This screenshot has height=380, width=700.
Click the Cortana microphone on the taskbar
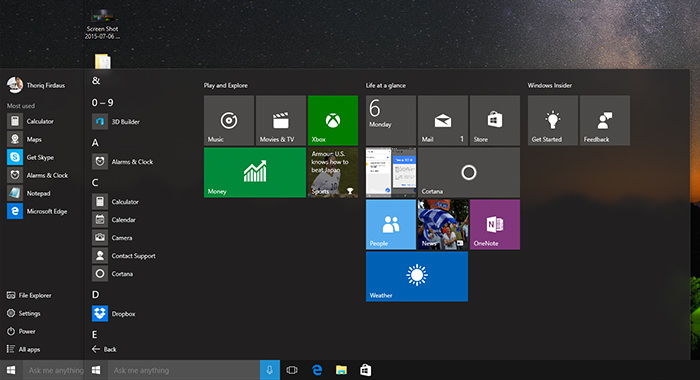point(270,370)
